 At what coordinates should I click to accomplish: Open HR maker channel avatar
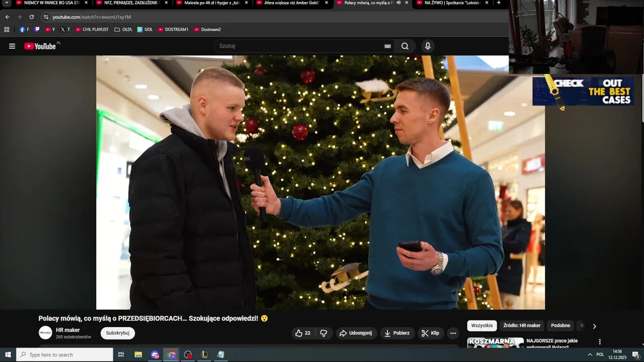45,333
